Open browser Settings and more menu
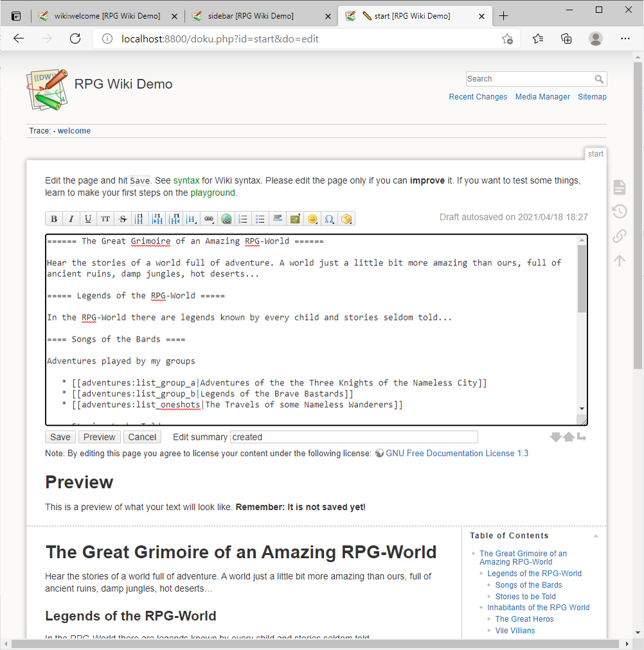The image size is (644, 650). [625, 39]
